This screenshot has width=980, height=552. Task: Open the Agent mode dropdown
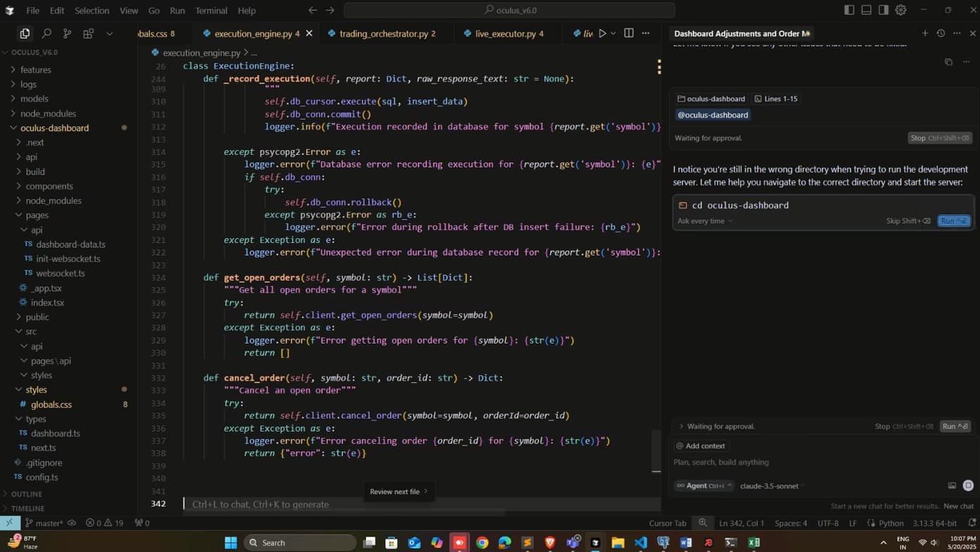(704, 485)
